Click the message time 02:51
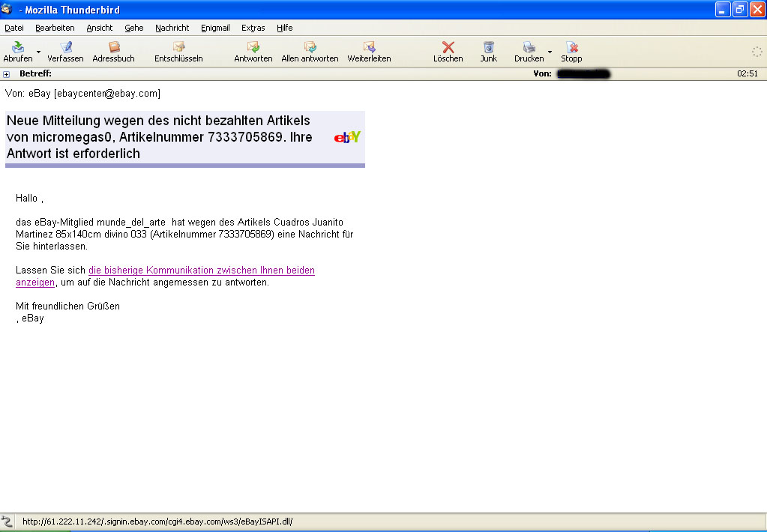This screenshot has height=532, width=767. click(748, 74)
